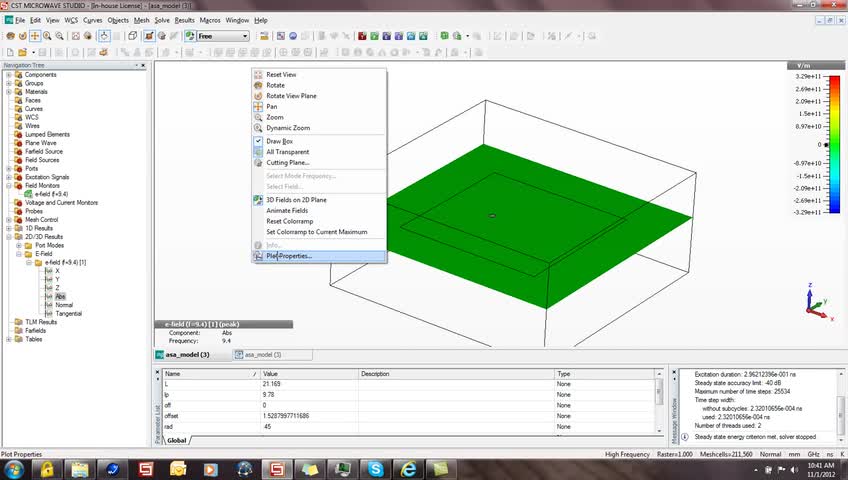Select the Abs field component in tree
This screenshot has width=848, height=480.
click(x=60, y=297)
